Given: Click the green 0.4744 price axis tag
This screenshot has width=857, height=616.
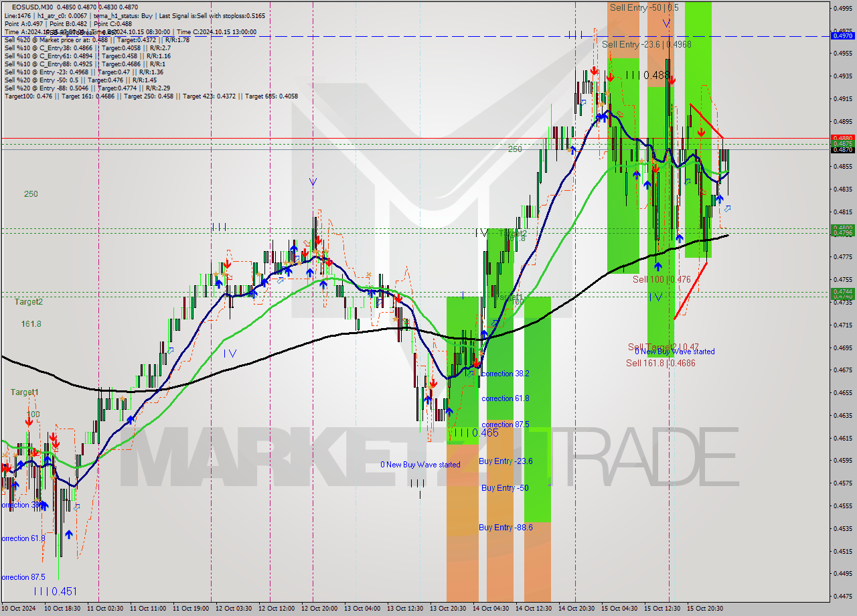Looking at the screenshot, I should [x=842, y=292].
